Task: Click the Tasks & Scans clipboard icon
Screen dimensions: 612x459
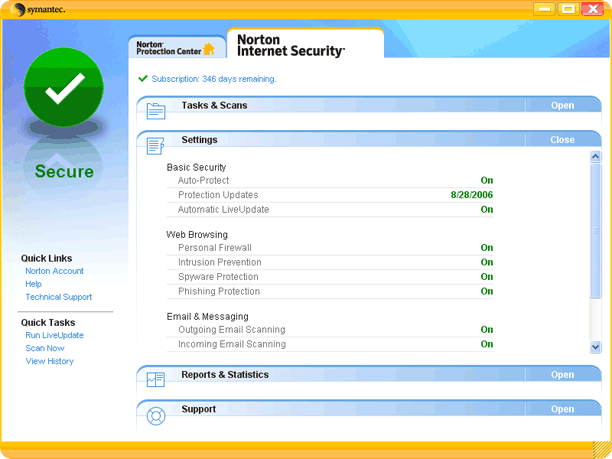Action: click(x=156, y=111)
